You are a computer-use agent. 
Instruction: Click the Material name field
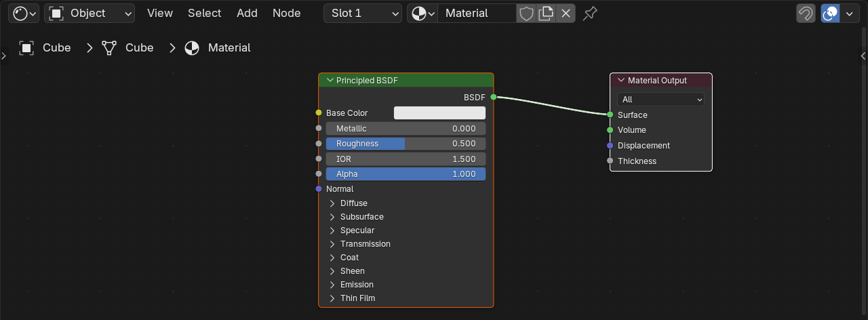pos(477,13)
